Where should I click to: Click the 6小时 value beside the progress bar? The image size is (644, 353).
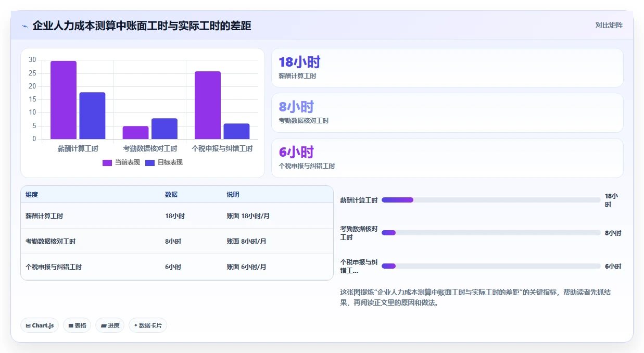tap(613, 267)
